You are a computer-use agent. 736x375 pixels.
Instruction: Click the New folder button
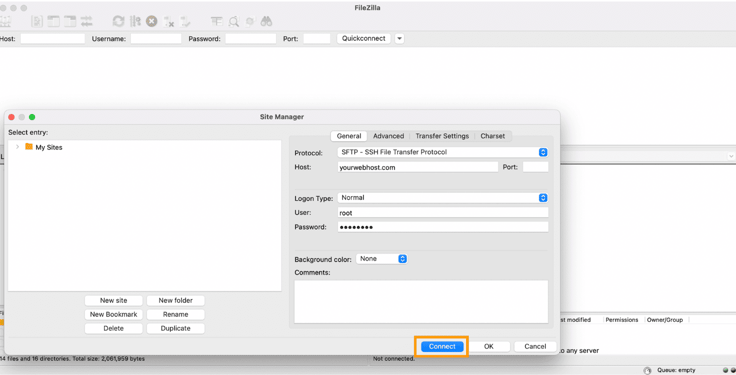[x=176, y=300]
